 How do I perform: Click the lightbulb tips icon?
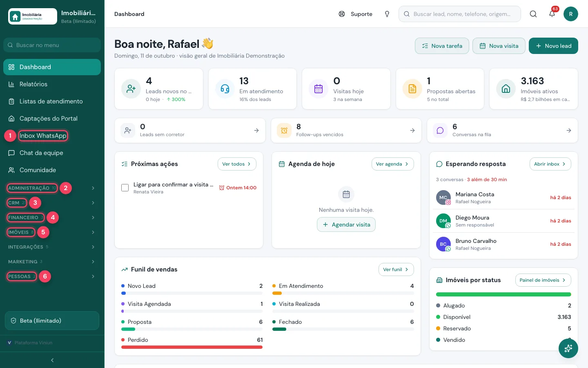[387, 14]
